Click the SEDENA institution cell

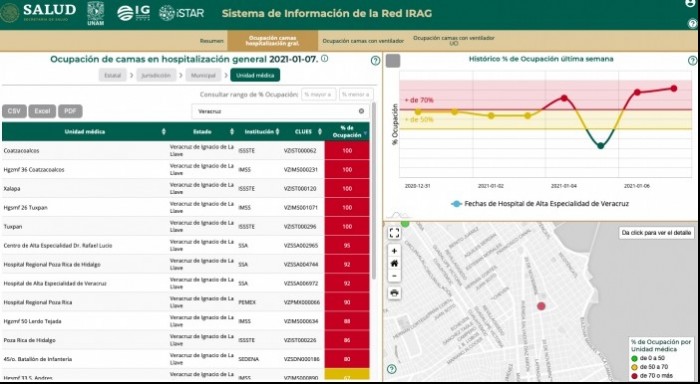(x=248, y=359)
